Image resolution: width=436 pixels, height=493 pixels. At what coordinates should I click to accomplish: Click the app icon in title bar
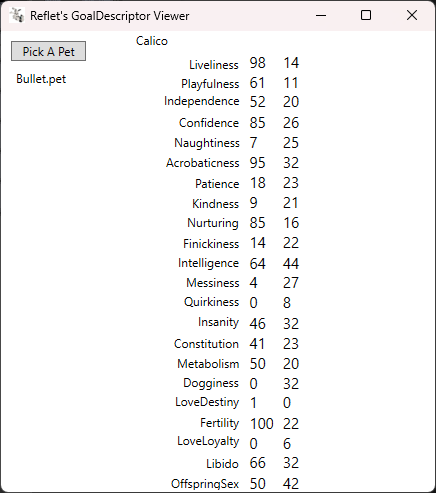tap(17, 15)
